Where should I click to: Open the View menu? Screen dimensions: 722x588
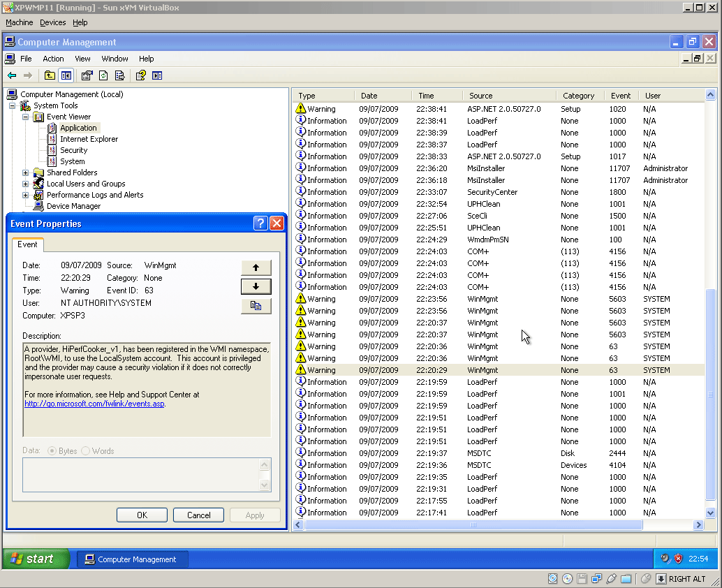(83, 59)
